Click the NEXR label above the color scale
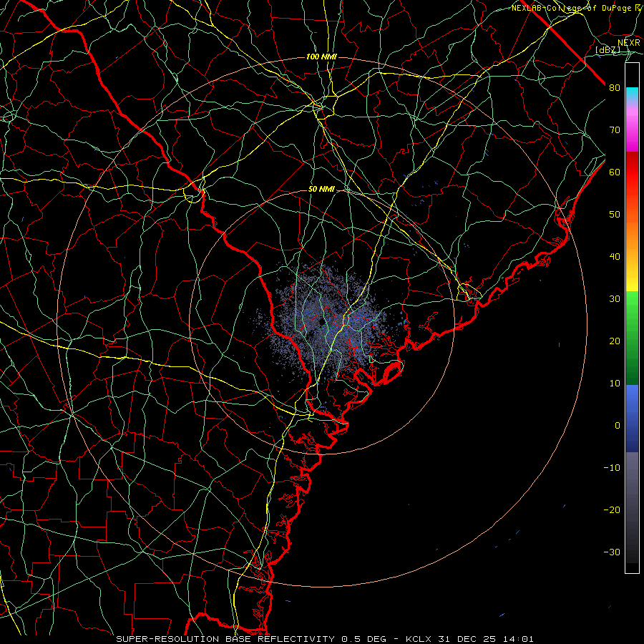Screen dimensions: 644x644 [x=629, y=43]
